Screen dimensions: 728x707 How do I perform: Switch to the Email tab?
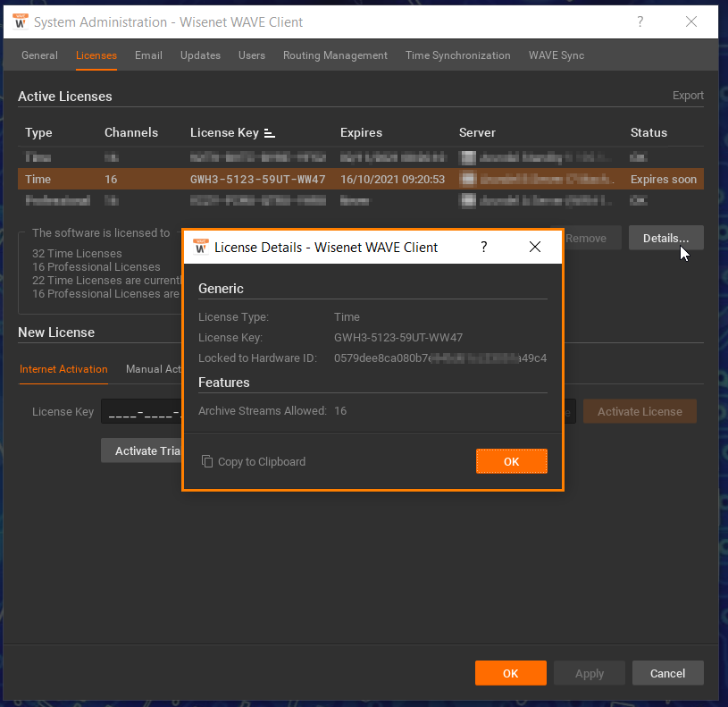coord(148,55)
